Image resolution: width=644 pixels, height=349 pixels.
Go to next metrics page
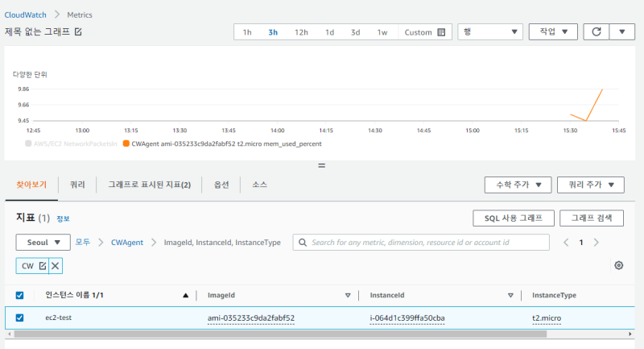point(596,243)
